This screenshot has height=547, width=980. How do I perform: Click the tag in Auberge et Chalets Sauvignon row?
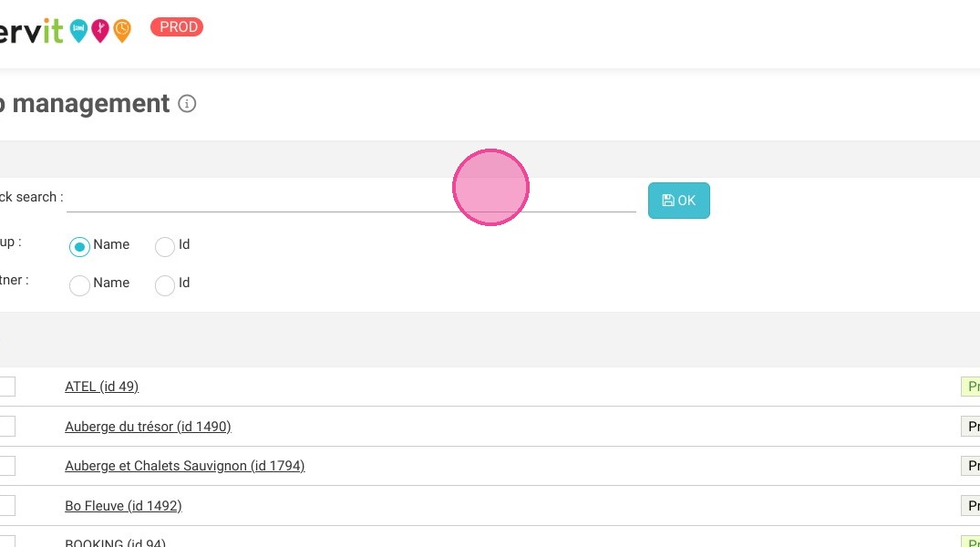coord(971,466)
